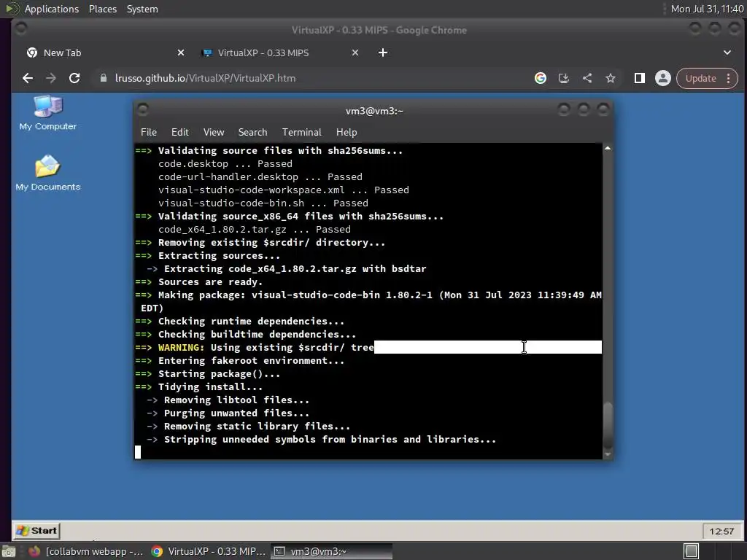Switch to VirtualXP - 0.33 MIPS tab
This screenshot has width=747, height=560.
[x=280, y=52]
